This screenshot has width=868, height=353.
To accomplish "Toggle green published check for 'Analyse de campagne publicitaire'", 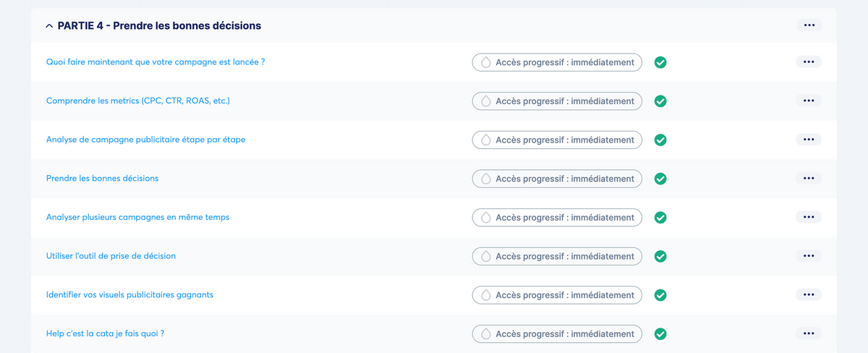I will click(660, 140).
